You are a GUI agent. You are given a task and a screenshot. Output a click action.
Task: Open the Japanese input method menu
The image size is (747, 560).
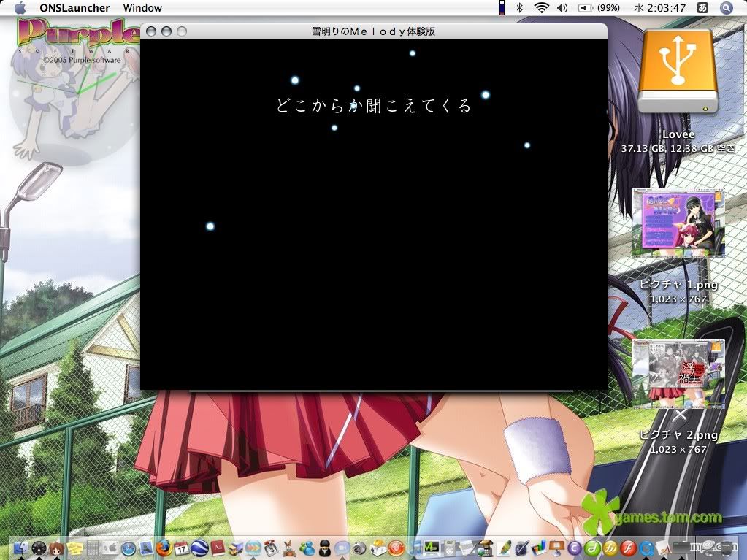(x=702, y=7)
